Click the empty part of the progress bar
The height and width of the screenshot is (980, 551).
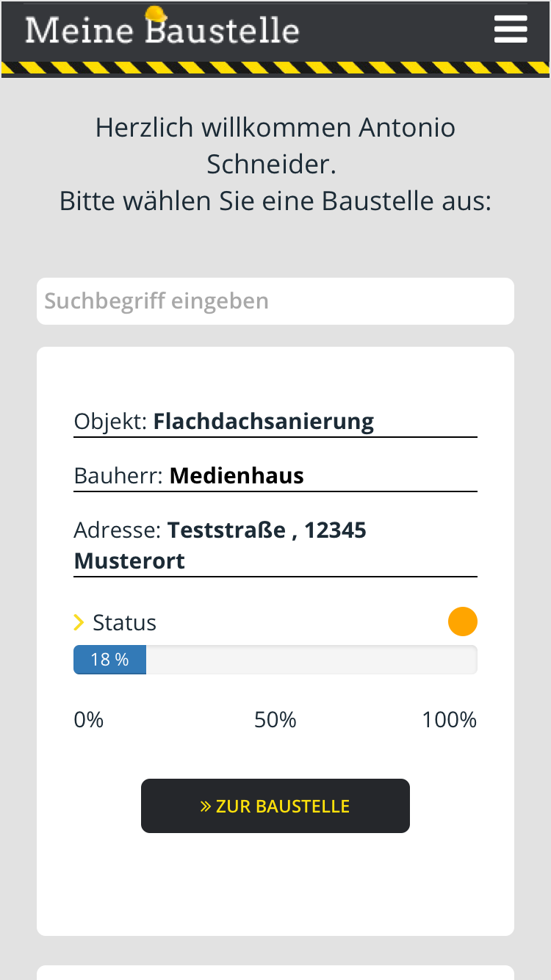click(311, 660)
